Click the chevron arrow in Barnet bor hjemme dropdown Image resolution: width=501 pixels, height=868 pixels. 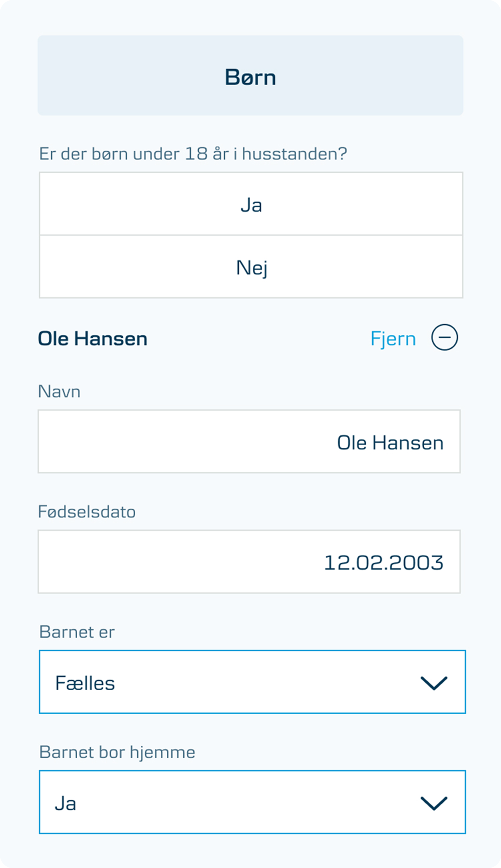point(434,804)
